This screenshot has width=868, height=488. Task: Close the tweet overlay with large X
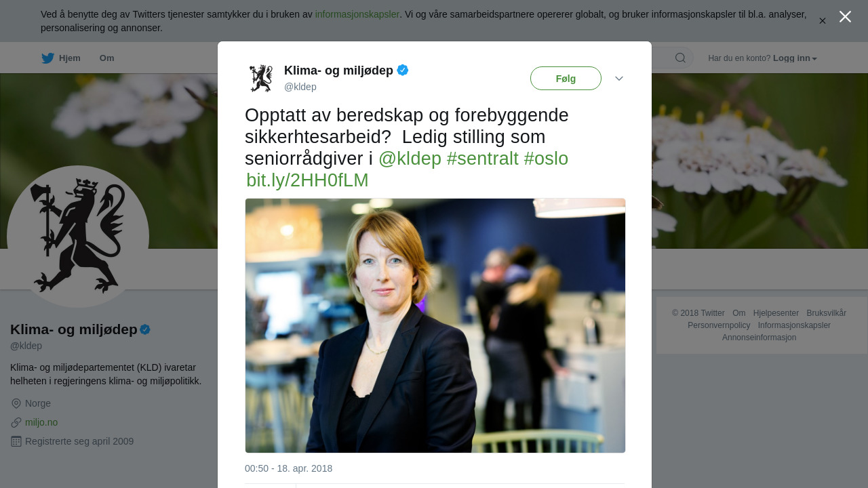click(x=845, y=17)
